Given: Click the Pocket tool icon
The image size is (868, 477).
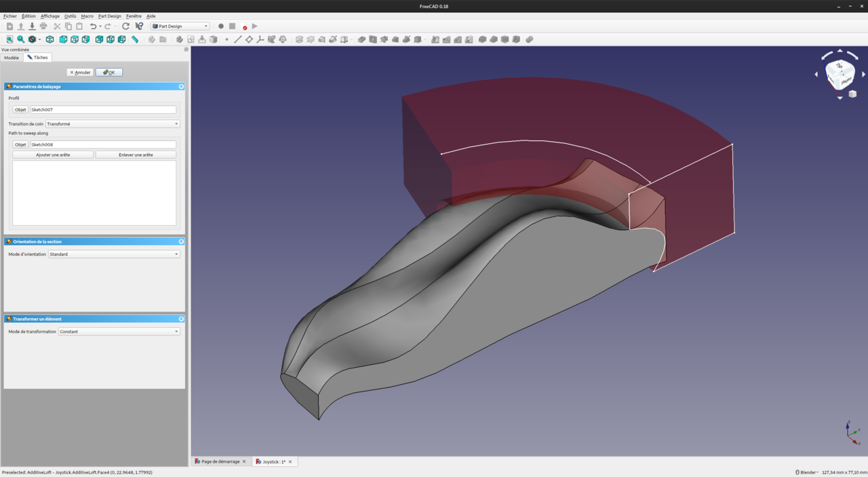Looking at the screenshot, I should pyautogui.click(x=361, y=39).
